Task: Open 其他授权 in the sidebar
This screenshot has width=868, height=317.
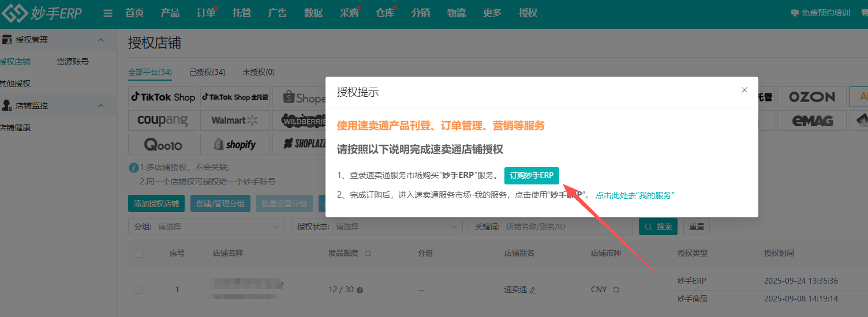Action: pyautogui.click(x=16, y=84)
